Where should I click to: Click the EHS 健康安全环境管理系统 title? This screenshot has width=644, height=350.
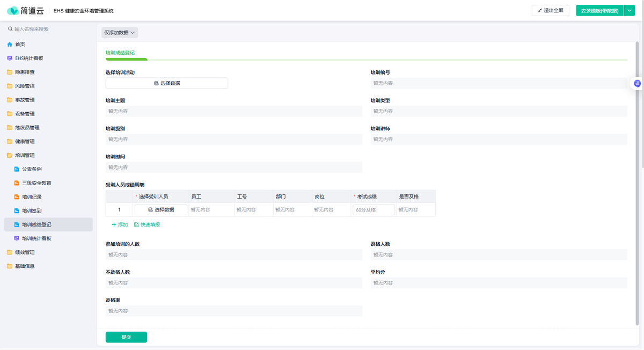click(83, 11)
